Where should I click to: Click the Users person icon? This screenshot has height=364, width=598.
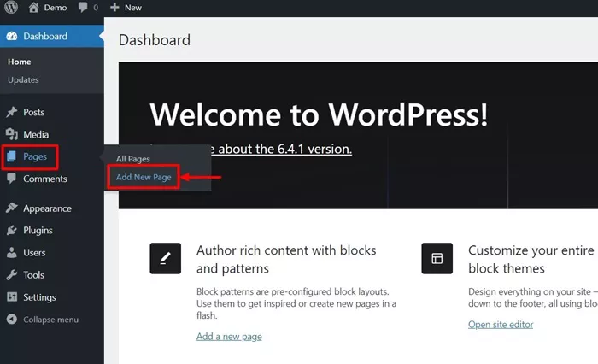coord(12,252)
